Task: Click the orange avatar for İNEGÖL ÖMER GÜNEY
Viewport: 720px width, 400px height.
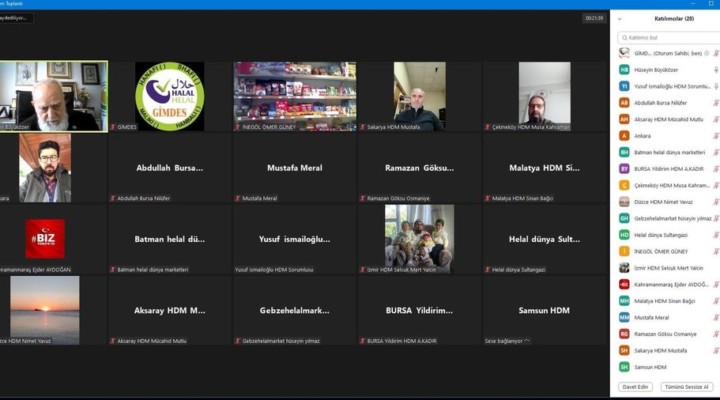Action: (624, 252)
